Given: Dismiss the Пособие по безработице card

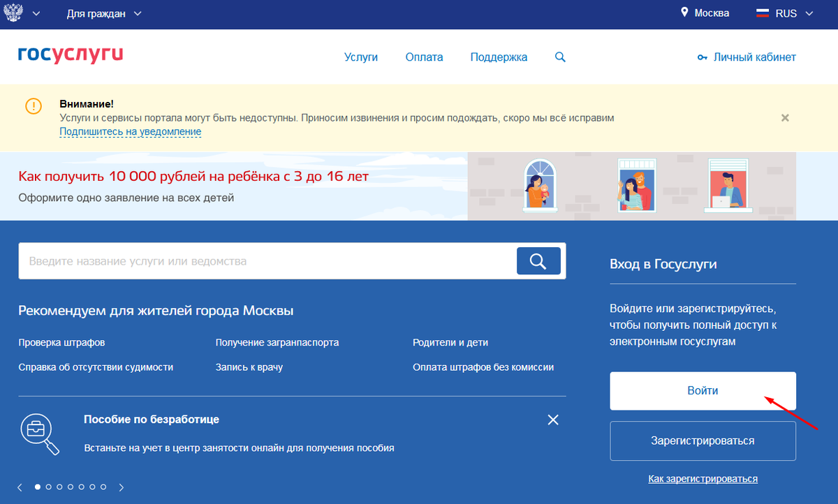Looking at the screenshot, I should click(x=553, y=420).
